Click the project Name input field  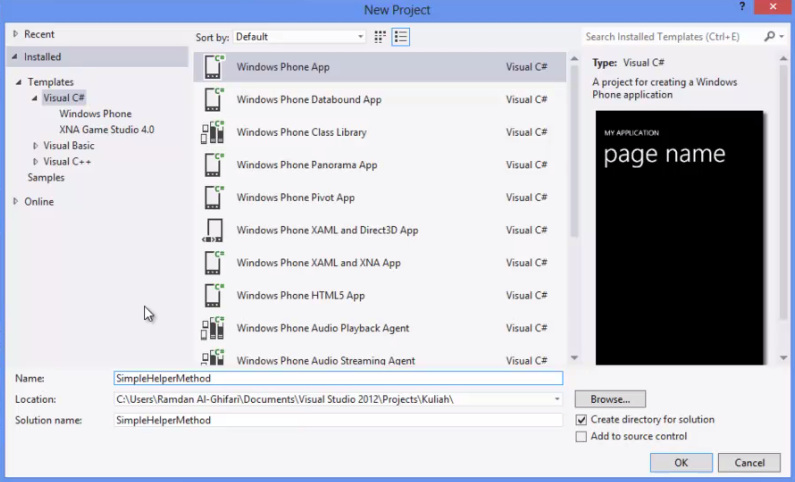338,378
